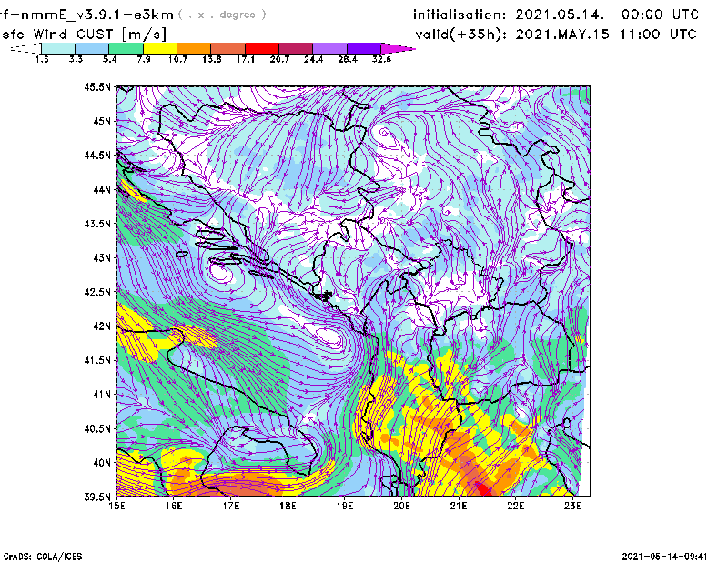This screenshot has height=562, width=728.
Task: Pick the salmon legend swatch after 13.8
Action: click(x=228, y=48)
